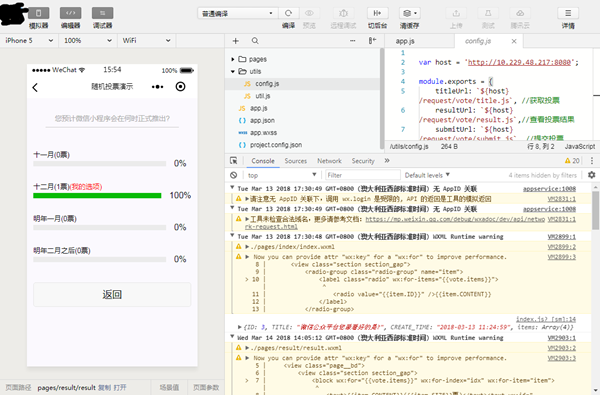The height and width of the screenshot is (395, 600).
Task: Click the switch to background icon
Action: 377,13
